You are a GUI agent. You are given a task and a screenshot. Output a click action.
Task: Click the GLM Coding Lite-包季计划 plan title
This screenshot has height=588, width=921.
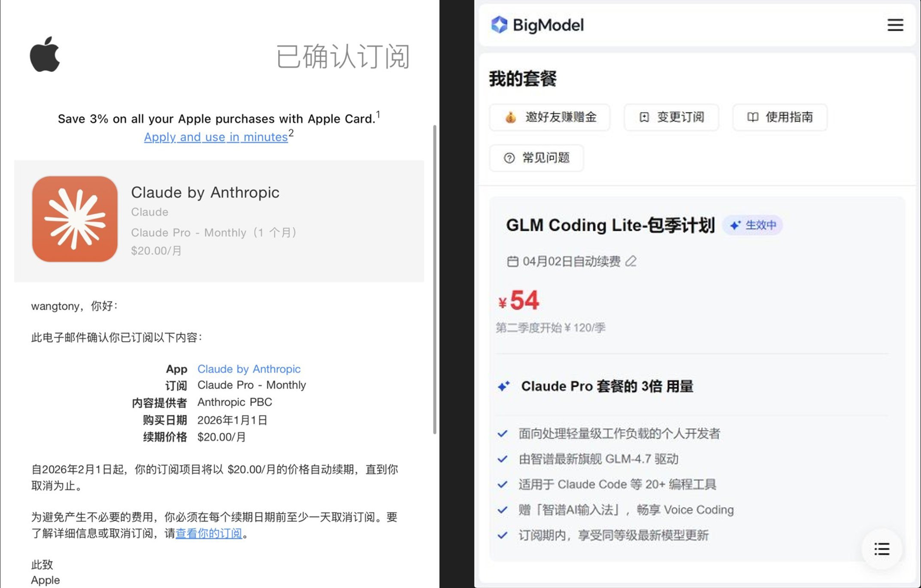[x=610, y=225]
